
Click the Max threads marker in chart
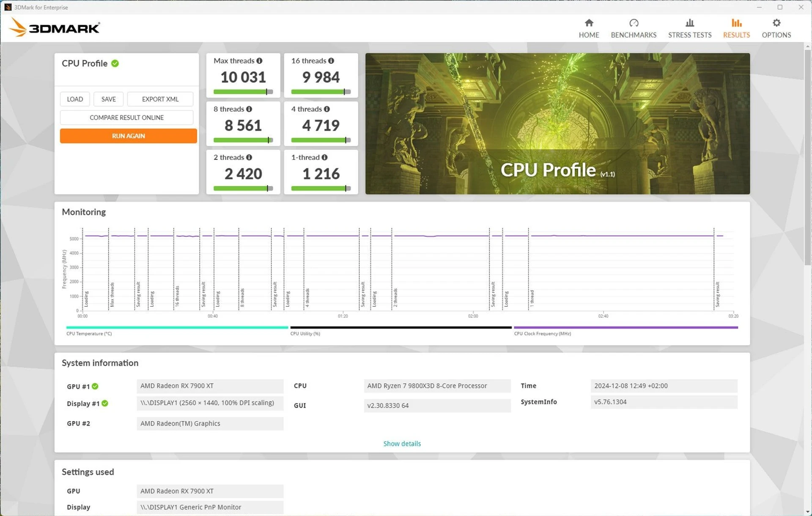pyautogui.click(x=112, y=295)
